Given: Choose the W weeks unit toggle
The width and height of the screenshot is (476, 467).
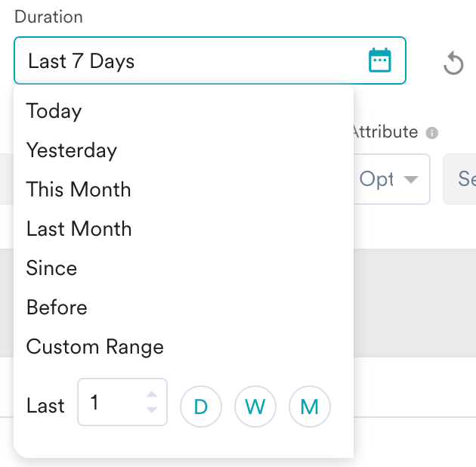Looking at the screenshot, I should click(255, 407).
